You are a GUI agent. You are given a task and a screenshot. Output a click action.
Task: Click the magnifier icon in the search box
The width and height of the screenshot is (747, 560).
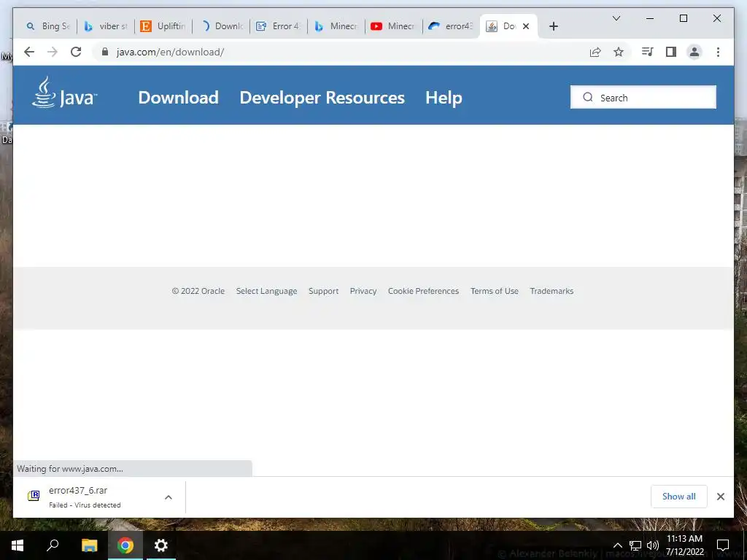[x=588, y=97]
